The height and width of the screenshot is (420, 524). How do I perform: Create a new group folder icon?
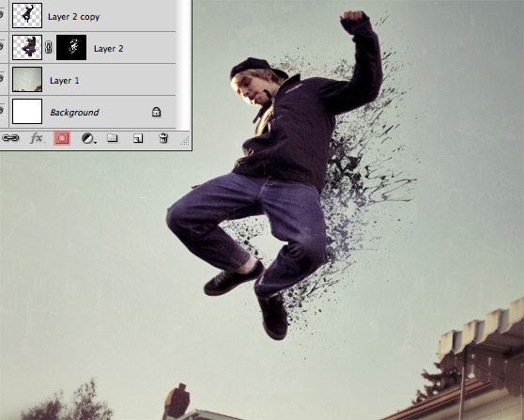coord(113,138)
